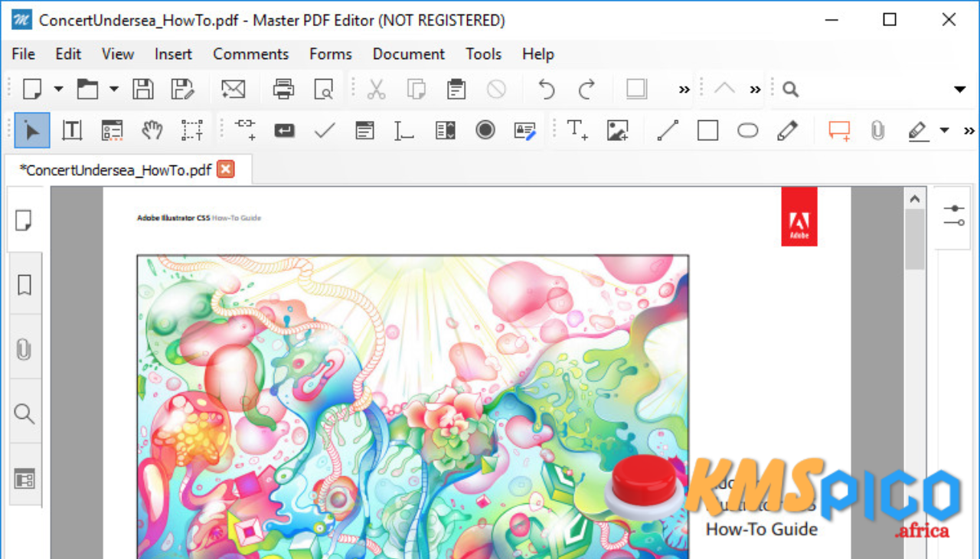This screenshot has height=559, width=980.
Task: Click the Link tool icon
Action: pos(244,130)
